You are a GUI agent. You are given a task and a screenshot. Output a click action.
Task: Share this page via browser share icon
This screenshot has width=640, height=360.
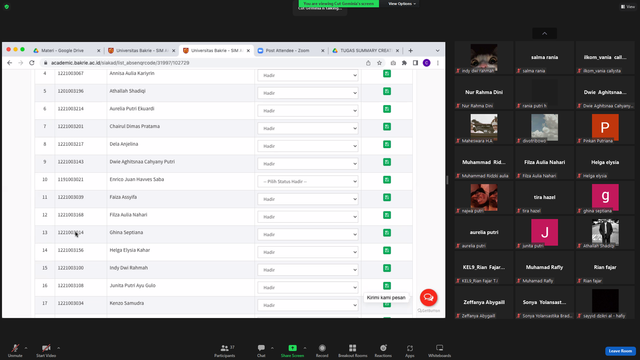(x=368, y=63)
